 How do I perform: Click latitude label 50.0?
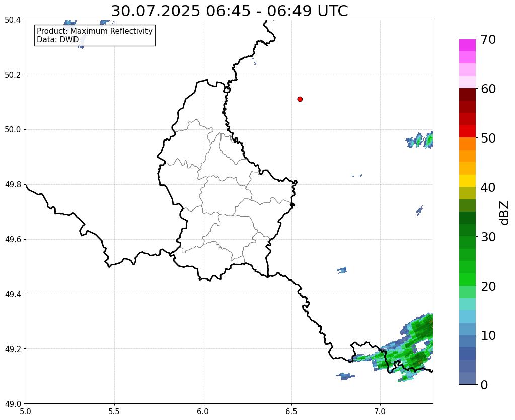pos(13,130)
